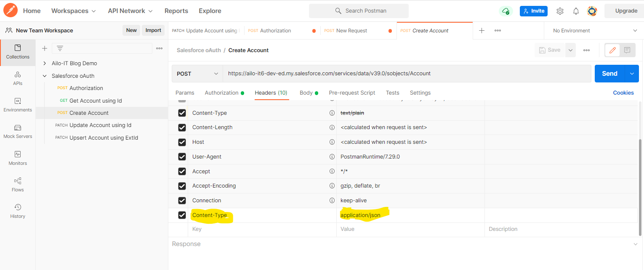Open the Workspaces dropdown

pyautogui.click(x=74, y=11)
